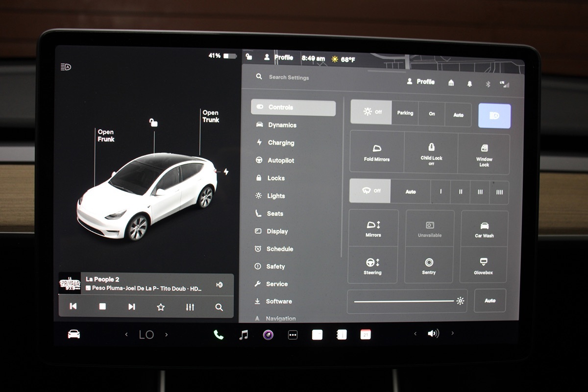This screenshot has height=392, width=588.
Task: Set headlights to Parking mode
Action: click(405, 113)
